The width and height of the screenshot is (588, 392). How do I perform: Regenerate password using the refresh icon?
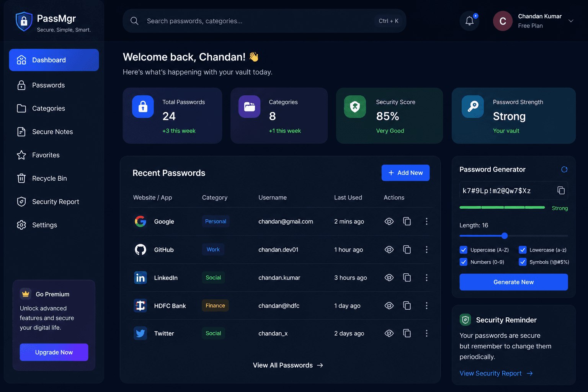(x=564, y=169)
